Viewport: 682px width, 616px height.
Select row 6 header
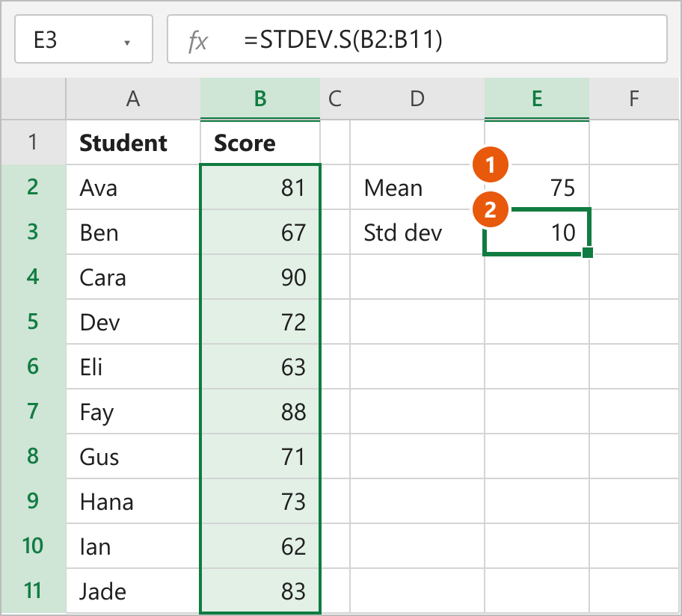(33, 366)
